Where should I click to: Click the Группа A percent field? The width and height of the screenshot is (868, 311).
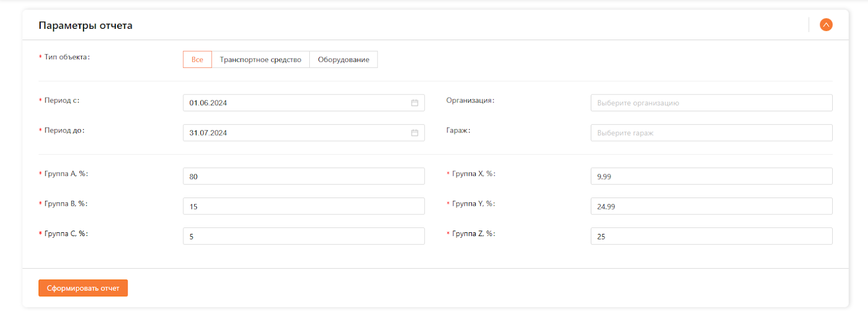pos(303,176)
